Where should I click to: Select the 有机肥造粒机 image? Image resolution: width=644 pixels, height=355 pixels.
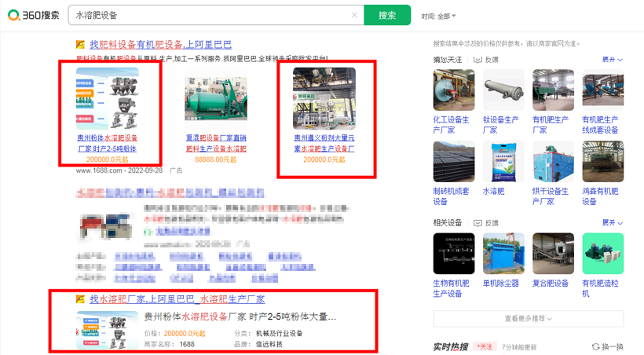(x=602, y=254)
